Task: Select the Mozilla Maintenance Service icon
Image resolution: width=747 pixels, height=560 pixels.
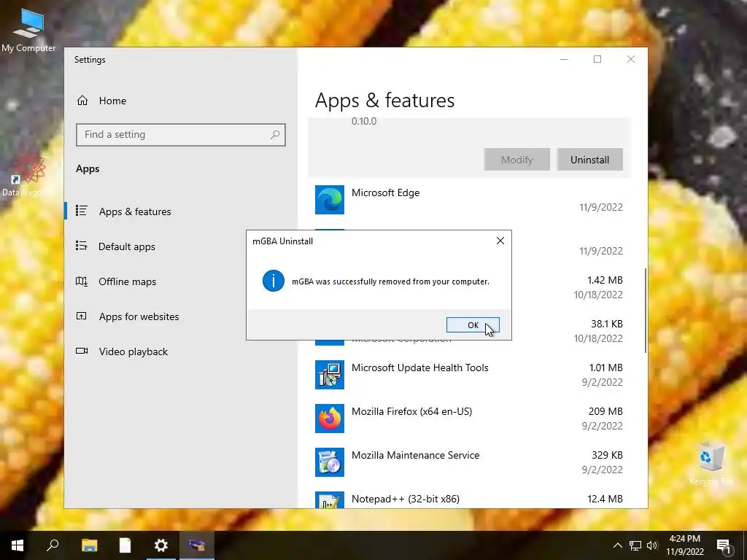Action: click(x=330, y=462)
